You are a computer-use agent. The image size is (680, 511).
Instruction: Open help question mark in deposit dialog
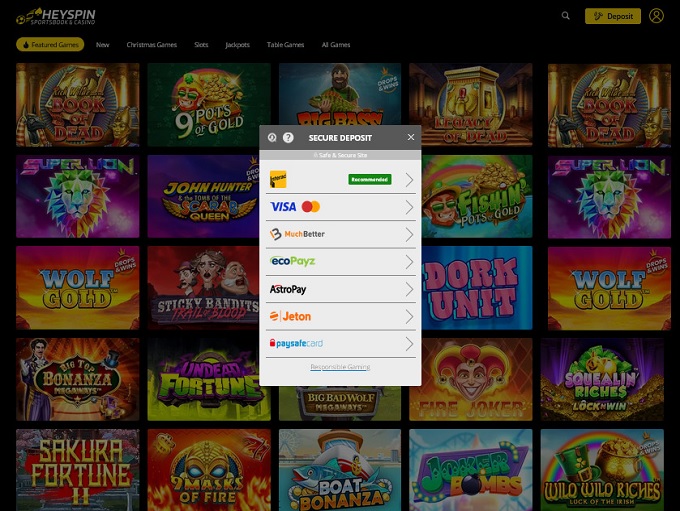[x=288, y=137]
